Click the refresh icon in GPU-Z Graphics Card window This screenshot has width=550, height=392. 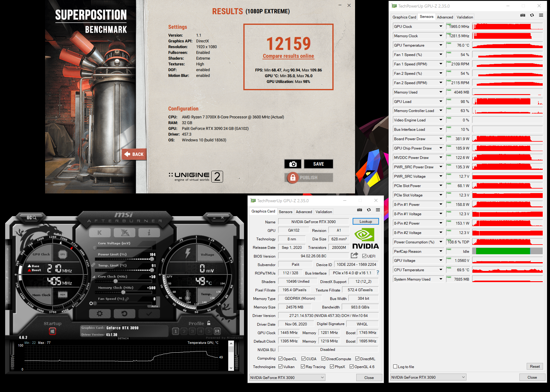(x=369, y=210)
